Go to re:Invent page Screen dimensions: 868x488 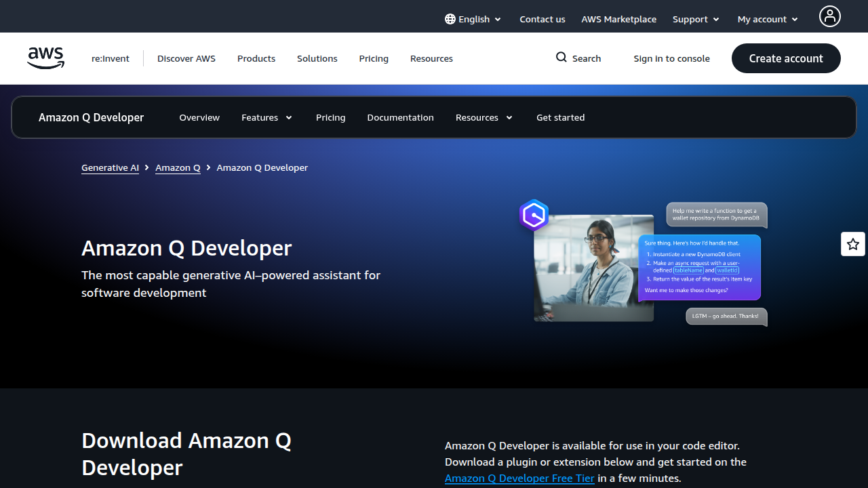click(x=111, y=58)
